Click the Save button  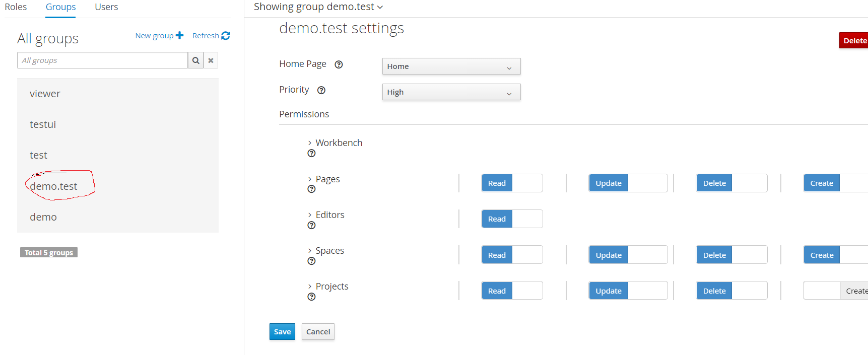coord(282,332)
